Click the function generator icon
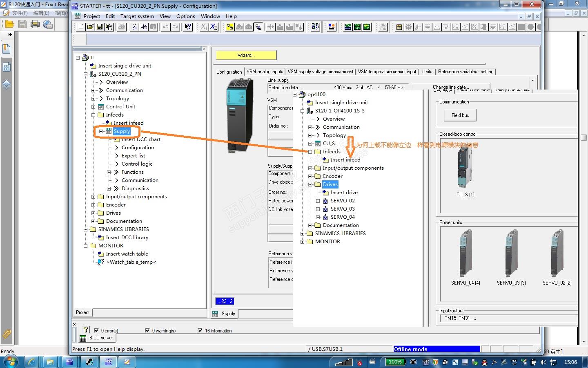 point(357,27)
